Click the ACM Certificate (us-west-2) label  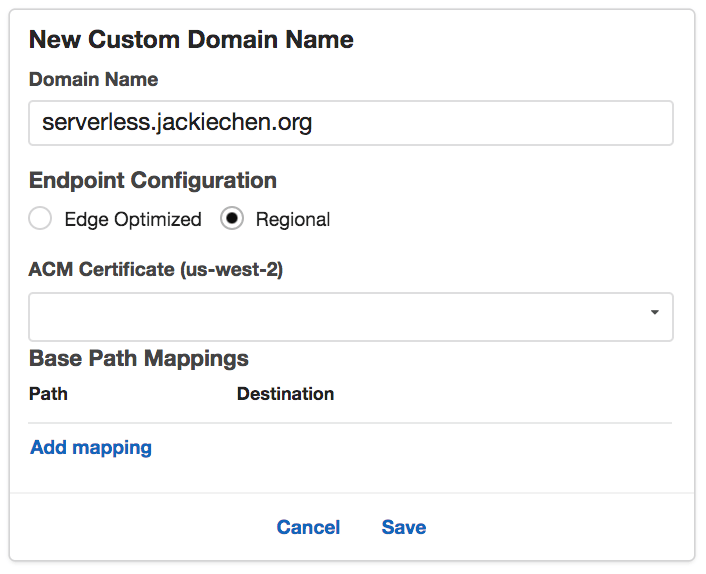(x=156, y=270)
